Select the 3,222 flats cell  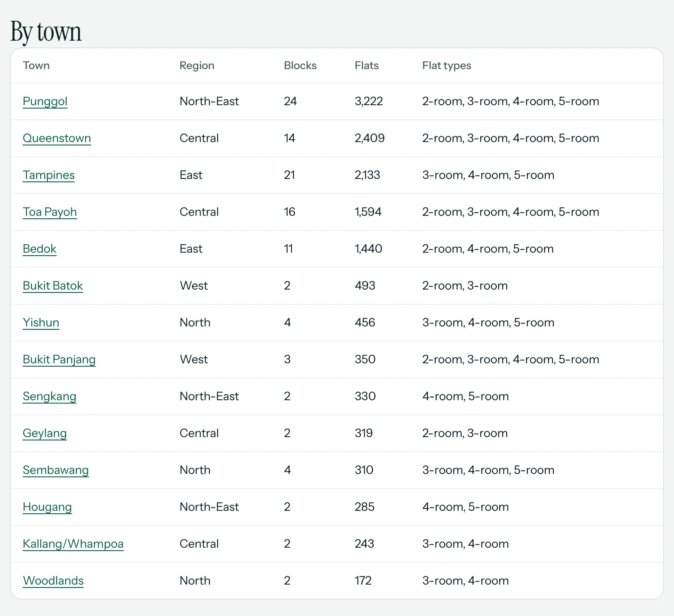(x=369, y=101)
